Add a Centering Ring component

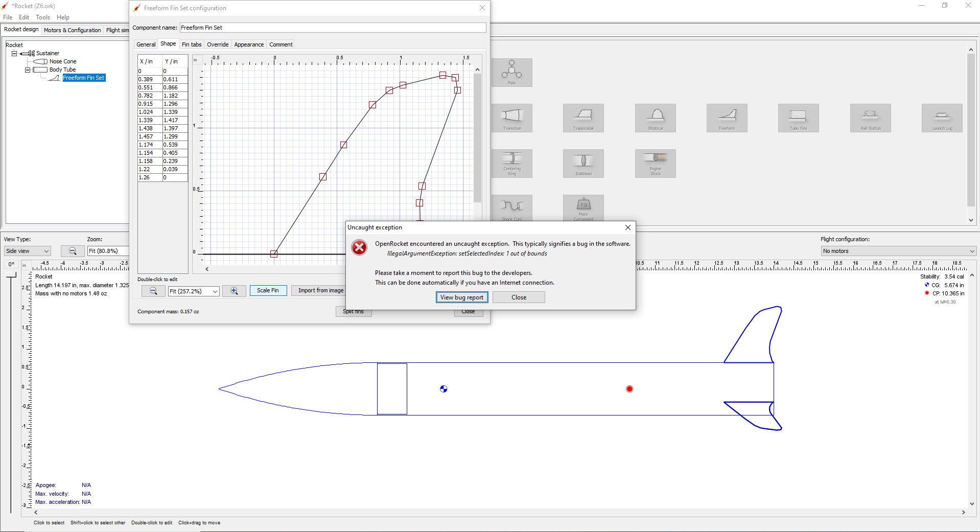point(512,163)
